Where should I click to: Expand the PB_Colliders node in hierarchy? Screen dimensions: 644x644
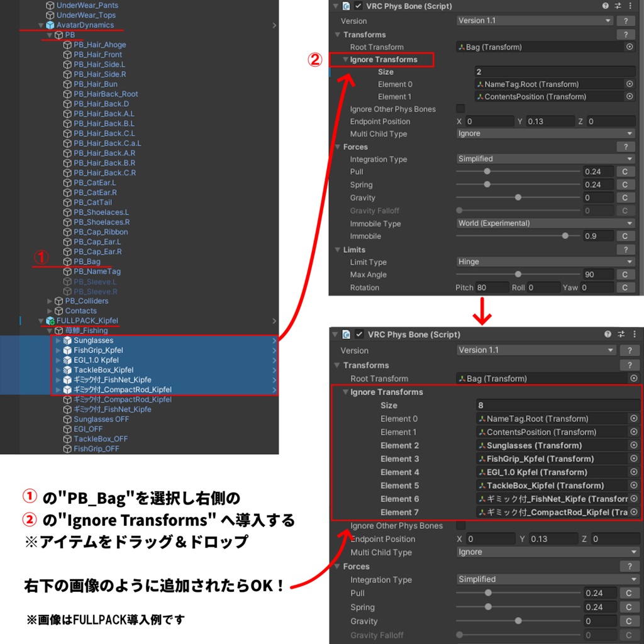click(50, 301)
